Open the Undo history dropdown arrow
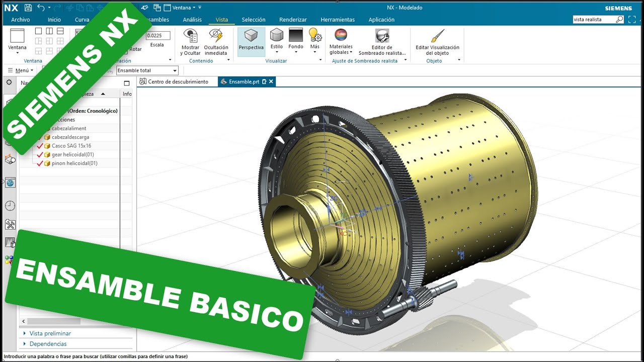This screenshot has height=362, width=644. (49, 8)
